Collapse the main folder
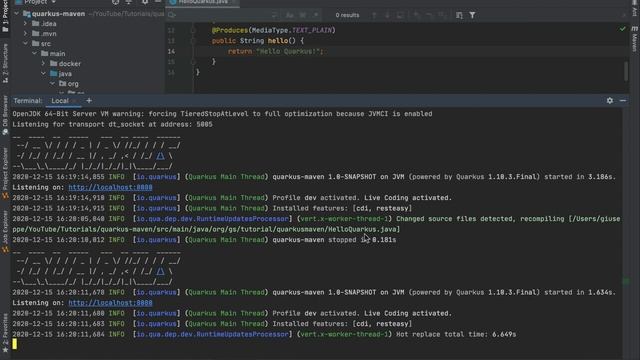Viewport: 640px width, 360px height. click(x=34, y=53)
